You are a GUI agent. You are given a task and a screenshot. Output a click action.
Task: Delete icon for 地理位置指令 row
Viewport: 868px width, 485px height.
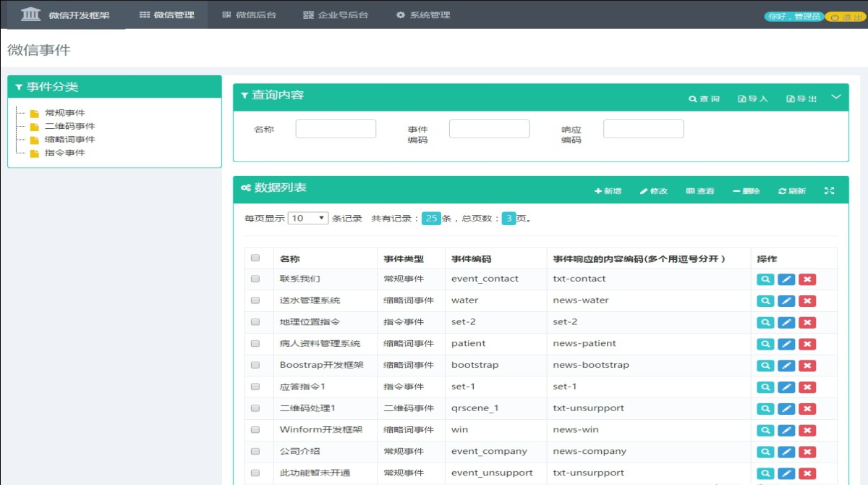tap(807, 323)
